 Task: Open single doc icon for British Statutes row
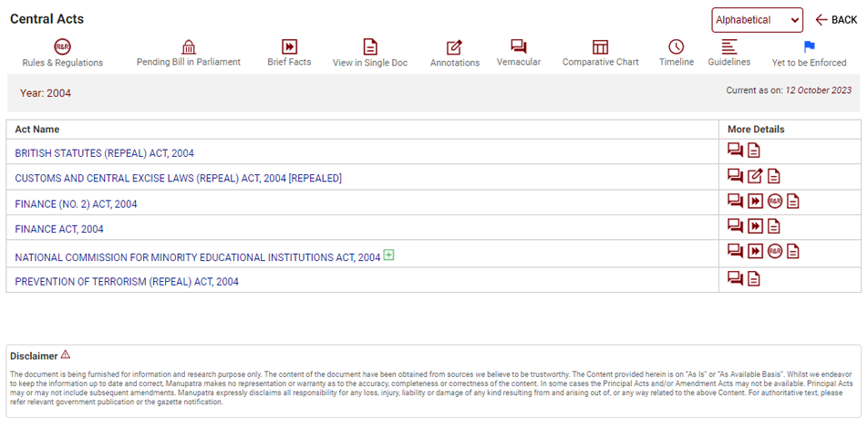pyautogui.click(x=754, y=151)
